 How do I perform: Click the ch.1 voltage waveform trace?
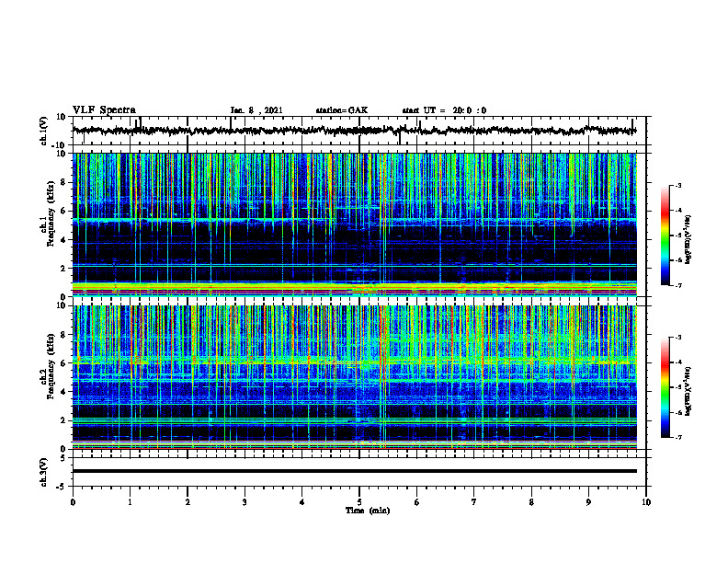tap(354, 131)
